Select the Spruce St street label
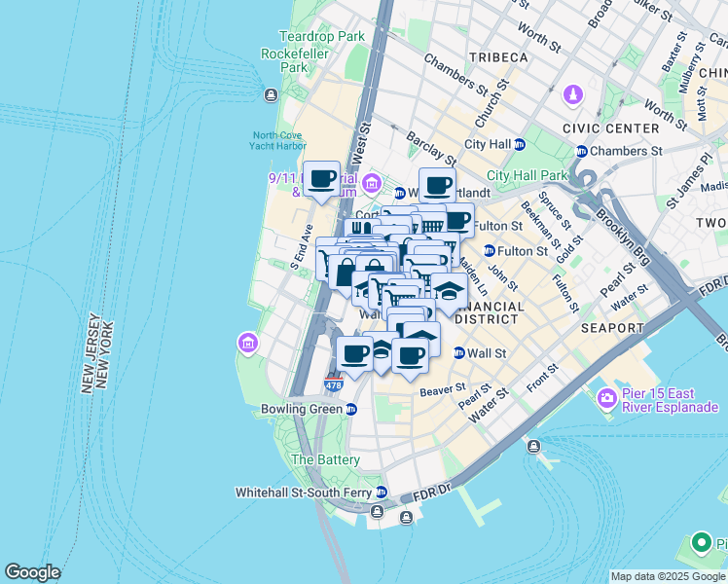The width and height of the screenshot is (728, 584). tap(555, 210)
